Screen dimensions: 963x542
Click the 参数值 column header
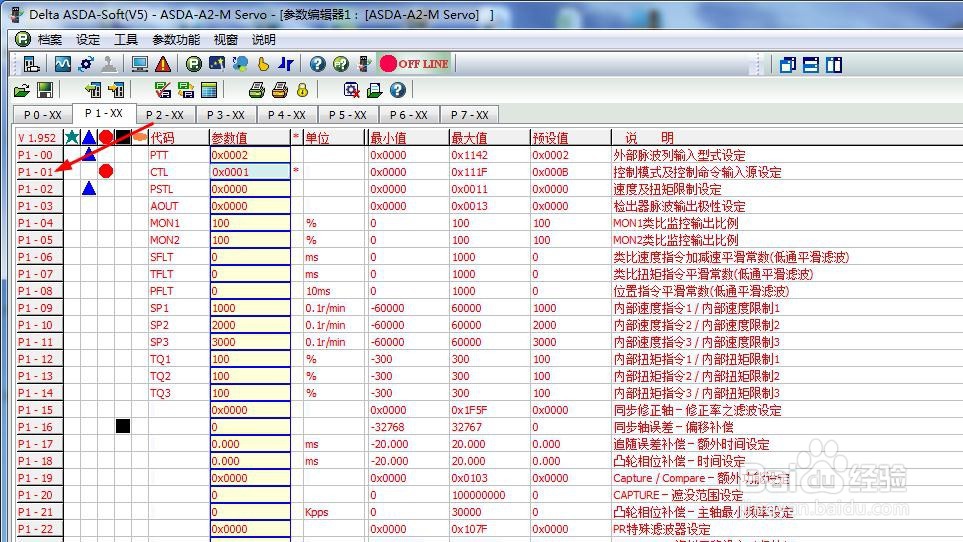coord(249,137)
